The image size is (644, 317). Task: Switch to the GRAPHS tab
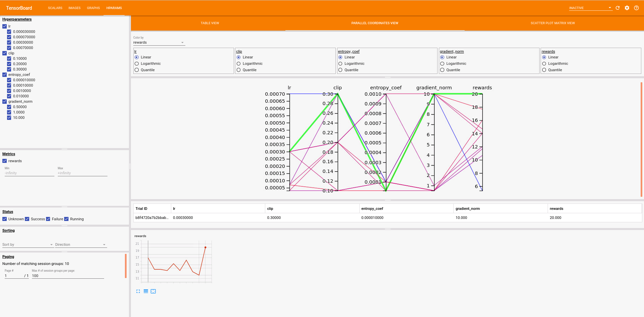click(93, 8)
